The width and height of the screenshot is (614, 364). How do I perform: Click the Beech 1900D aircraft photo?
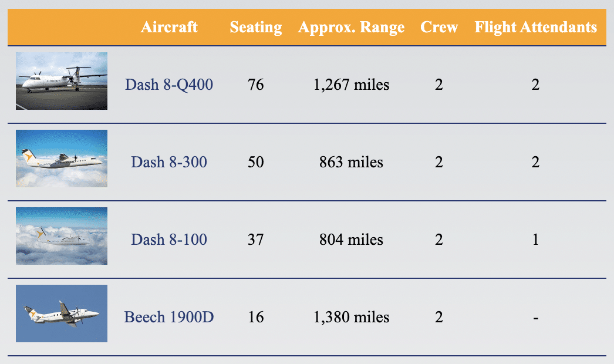click(x=62, y=314)
